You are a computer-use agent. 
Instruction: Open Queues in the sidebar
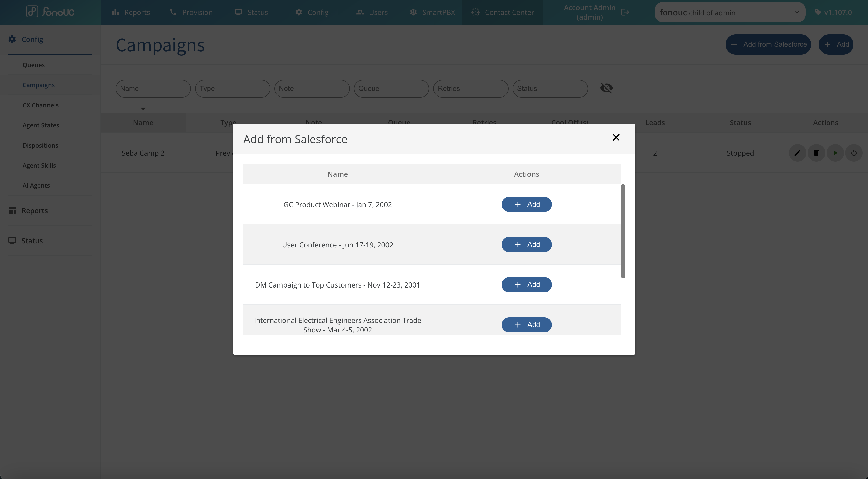[34, 65]
